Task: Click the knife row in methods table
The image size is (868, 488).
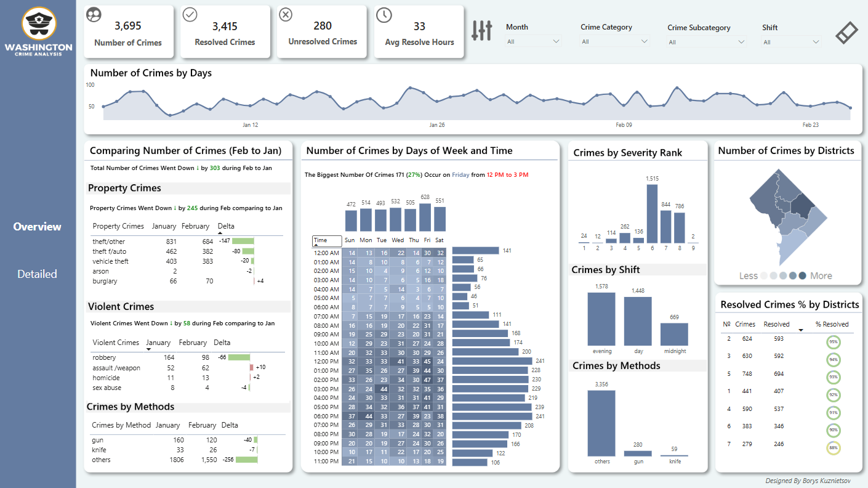Action: click(187, 450)
